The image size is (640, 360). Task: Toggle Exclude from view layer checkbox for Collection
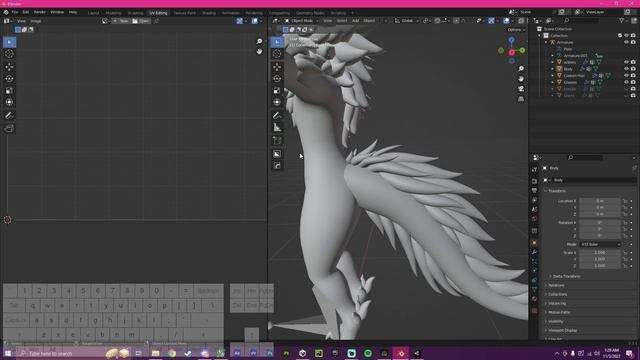[620, 36]
